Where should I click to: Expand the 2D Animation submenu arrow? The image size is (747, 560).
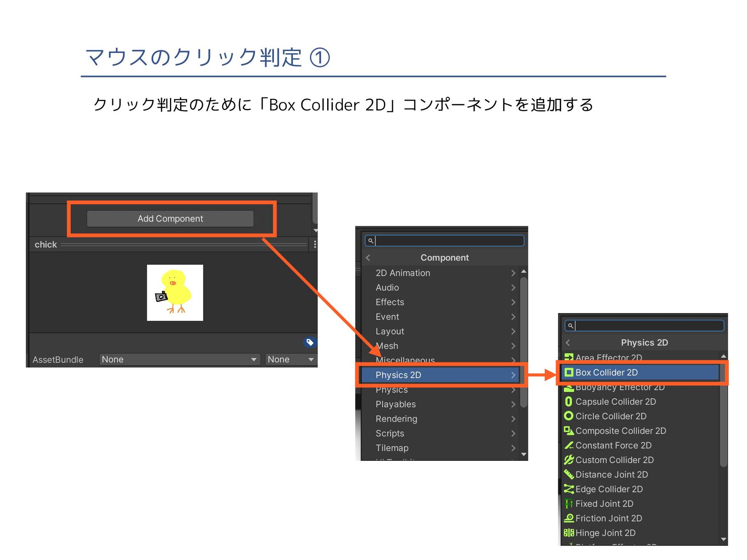tap(513, 273)
